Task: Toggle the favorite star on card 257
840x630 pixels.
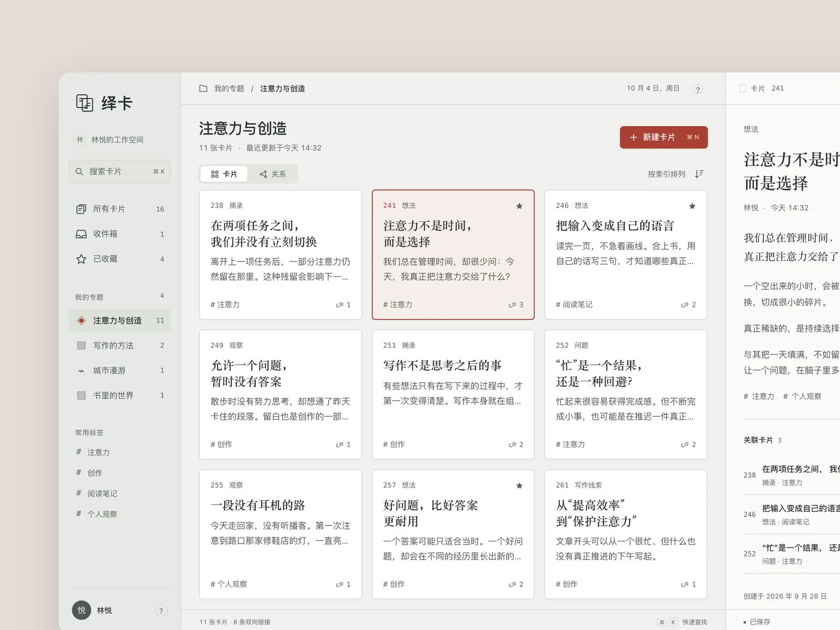Action: pos(519,486)
